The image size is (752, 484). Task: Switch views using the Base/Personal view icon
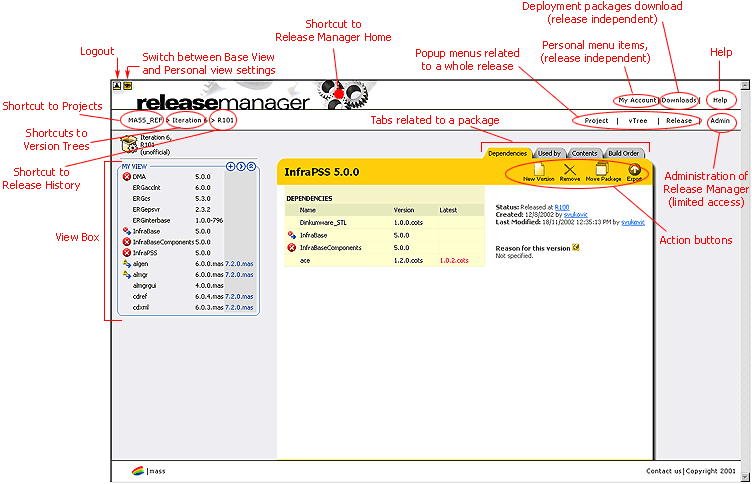click(x=127, y=86)
